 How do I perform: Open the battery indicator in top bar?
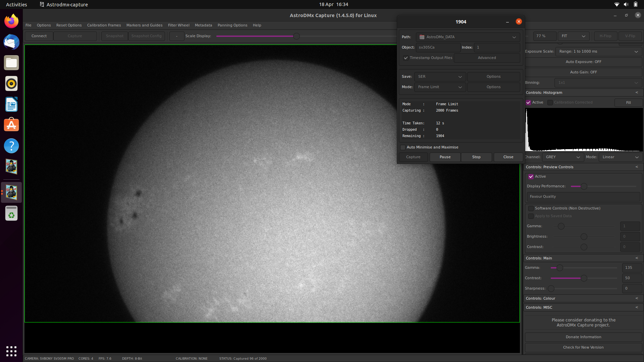pos(636,4)
